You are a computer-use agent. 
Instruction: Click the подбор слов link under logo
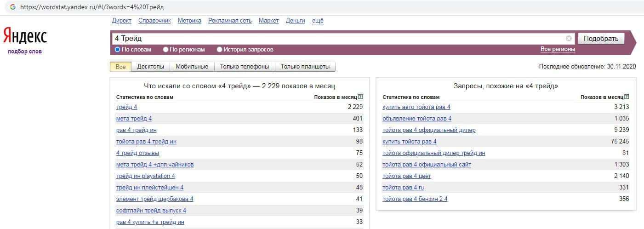25,52
